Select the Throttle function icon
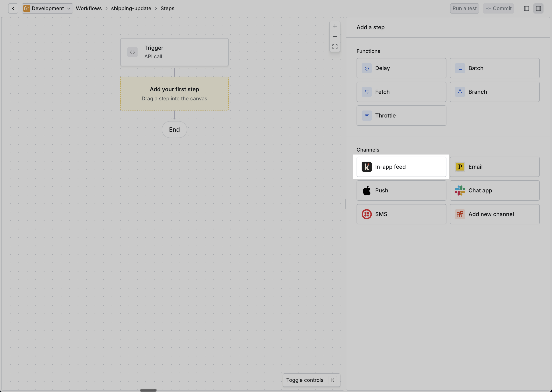This screenshot has width=552, height=392. click(367, 115)
